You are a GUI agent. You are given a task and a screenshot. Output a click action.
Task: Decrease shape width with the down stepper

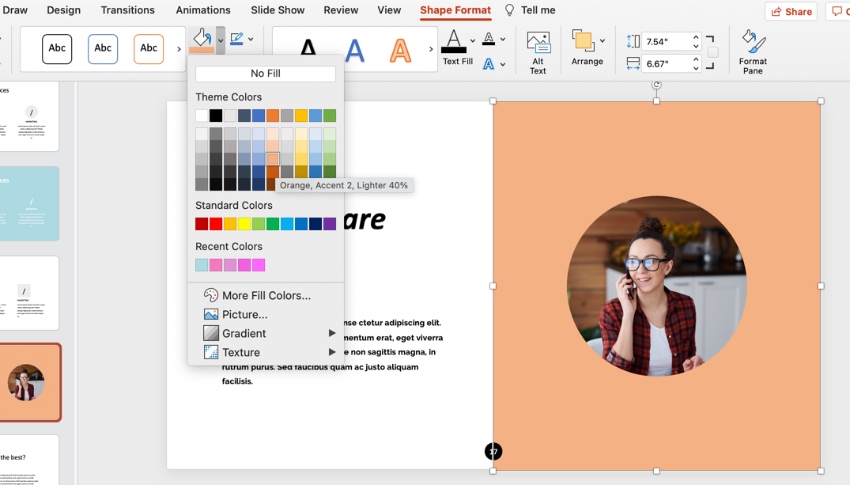click(x=696, y=68)
